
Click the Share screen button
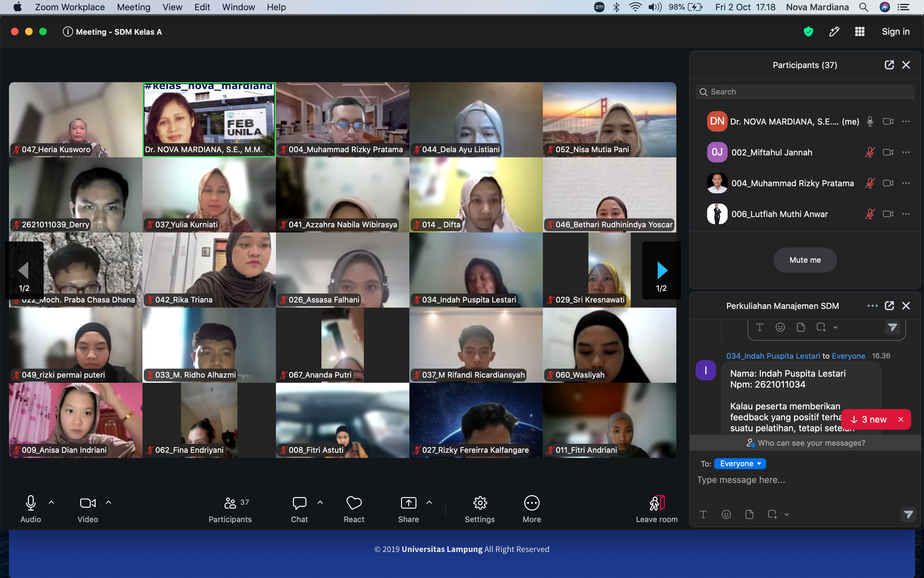point(408,509)
